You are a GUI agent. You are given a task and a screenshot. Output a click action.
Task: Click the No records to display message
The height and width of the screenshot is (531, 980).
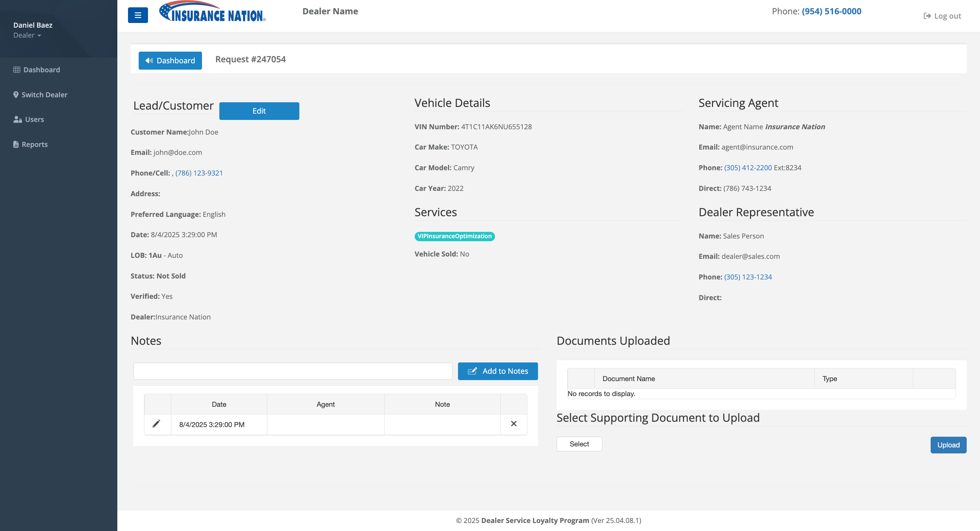point(601,394)
